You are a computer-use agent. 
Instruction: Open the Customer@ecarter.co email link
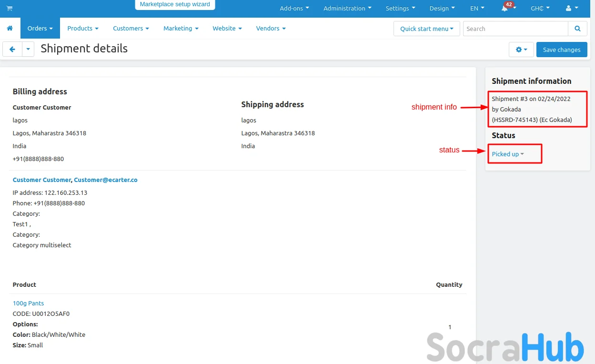(x=106, y=180)
